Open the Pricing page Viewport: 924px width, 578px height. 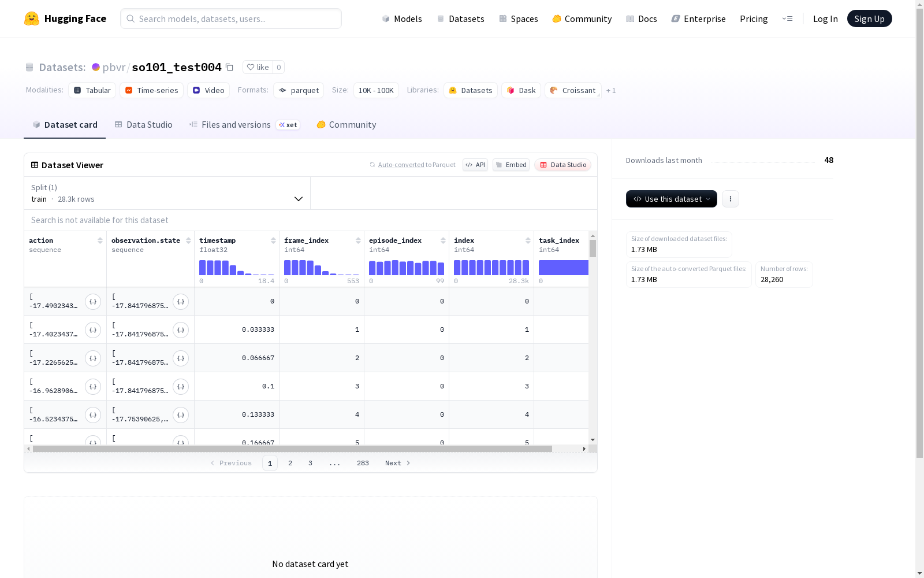pos(754,18)
